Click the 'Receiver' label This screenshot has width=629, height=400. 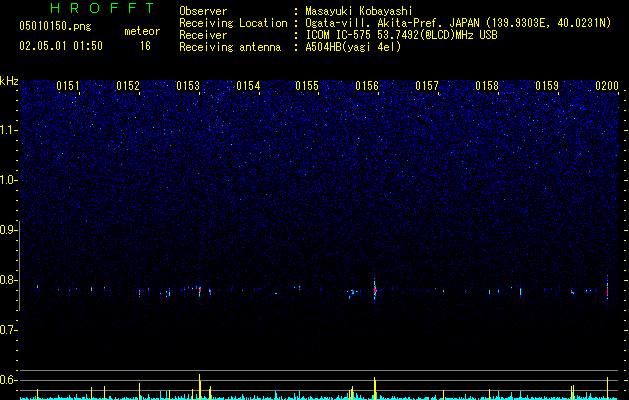point(203,35)
